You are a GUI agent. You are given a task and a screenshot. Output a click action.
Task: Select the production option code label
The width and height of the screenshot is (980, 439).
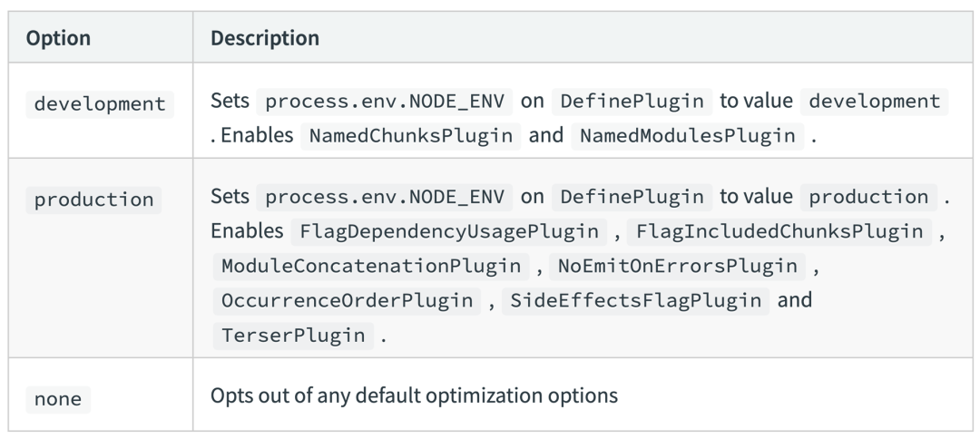pyautogui.click(x=93, y=200)
